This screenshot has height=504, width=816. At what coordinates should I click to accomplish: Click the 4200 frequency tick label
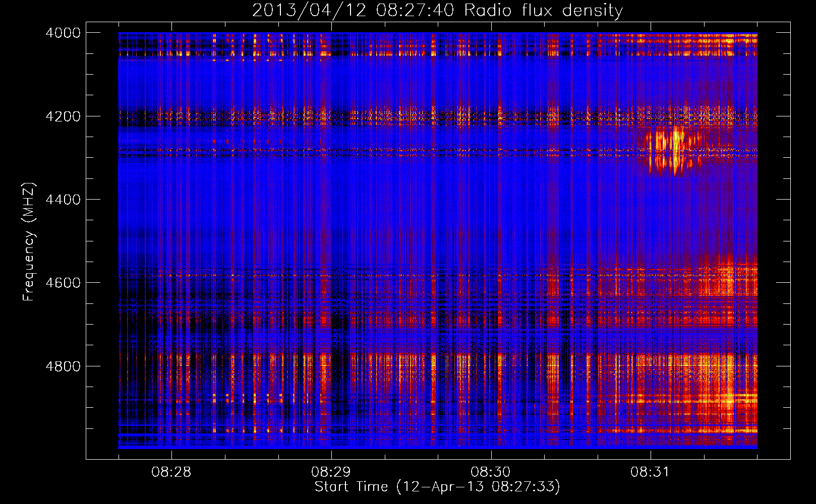63,116
